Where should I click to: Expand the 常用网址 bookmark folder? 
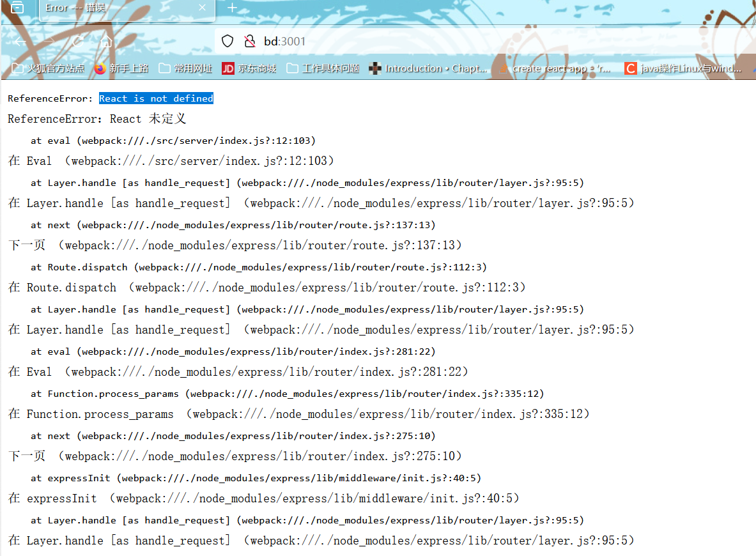click(185, 68)
